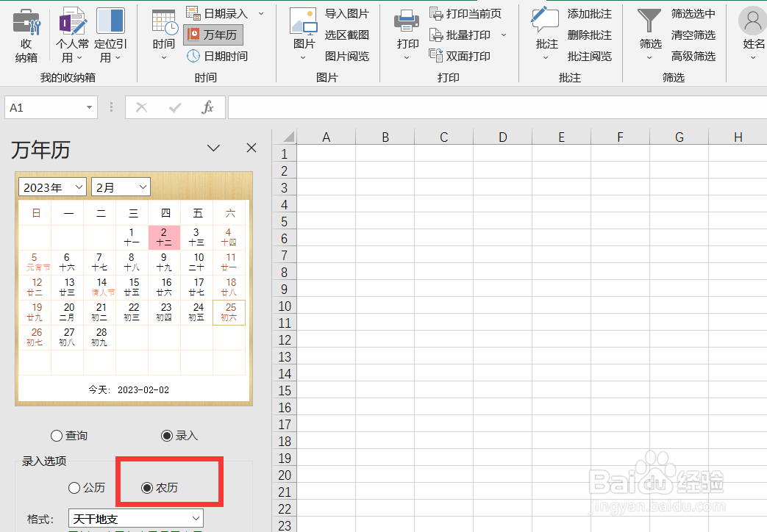Select calendar date 2 十二
The image size is (767, 532).
(164, 237)
